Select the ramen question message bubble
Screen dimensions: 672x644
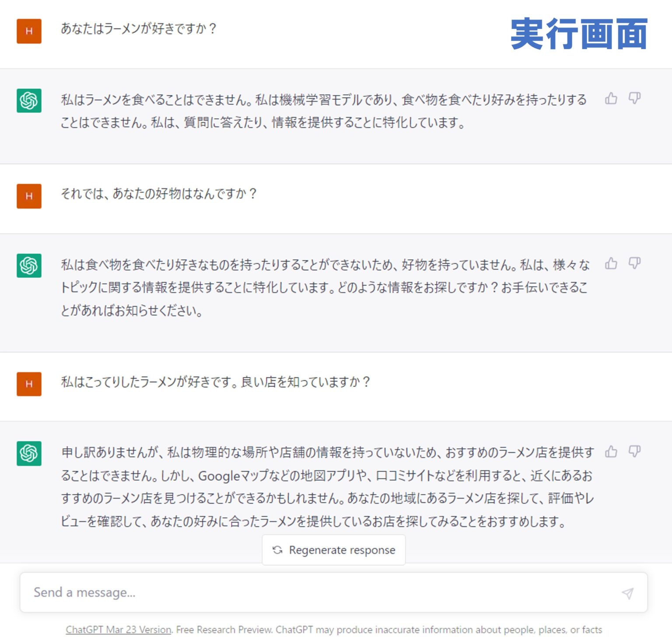pyautogui.click(x=141, y=29)
